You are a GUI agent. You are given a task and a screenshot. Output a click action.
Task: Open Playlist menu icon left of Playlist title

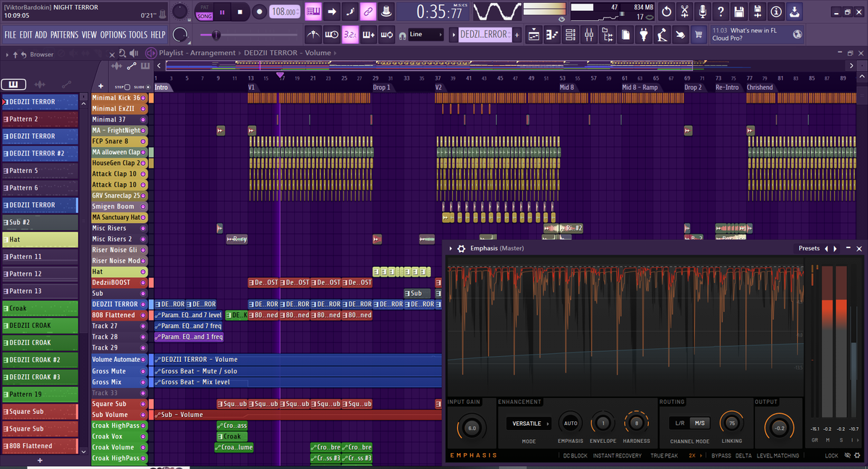(x=152, y=53)
